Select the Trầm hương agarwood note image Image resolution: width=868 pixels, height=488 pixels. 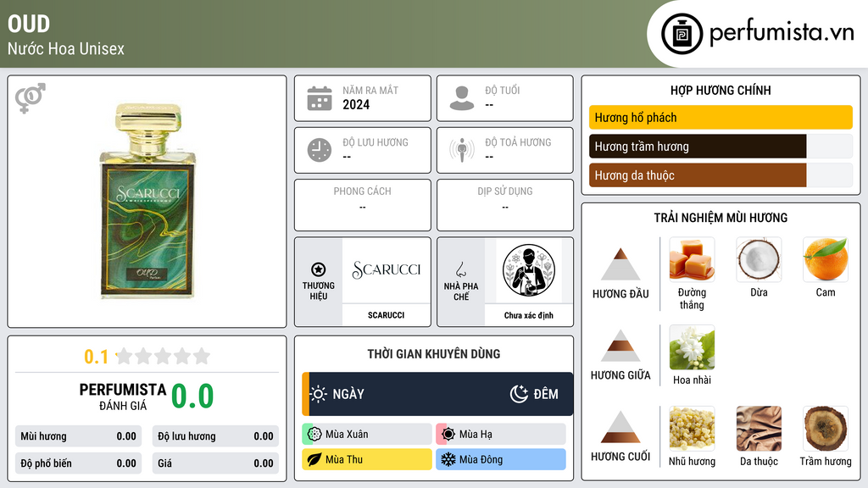pyautogui.click(x=826, y=429)
